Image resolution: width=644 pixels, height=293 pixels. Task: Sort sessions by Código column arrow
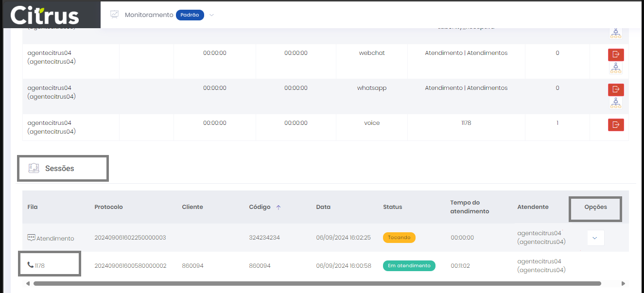pos(278,207)
